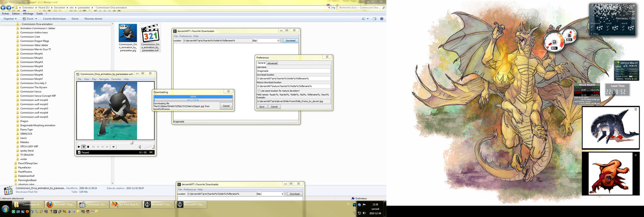Click Download in lower Favorite Downloader window
644x217 pixels.
click(294, 194)
